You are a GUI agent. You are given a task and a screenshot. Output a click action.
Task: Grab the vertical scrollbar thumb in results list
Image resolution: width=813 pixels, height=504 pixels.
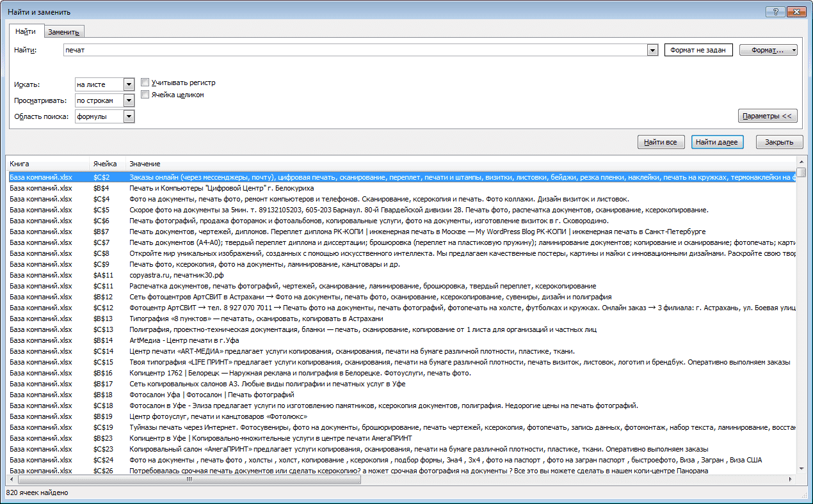pyautogui.click(x=801, y=173)
